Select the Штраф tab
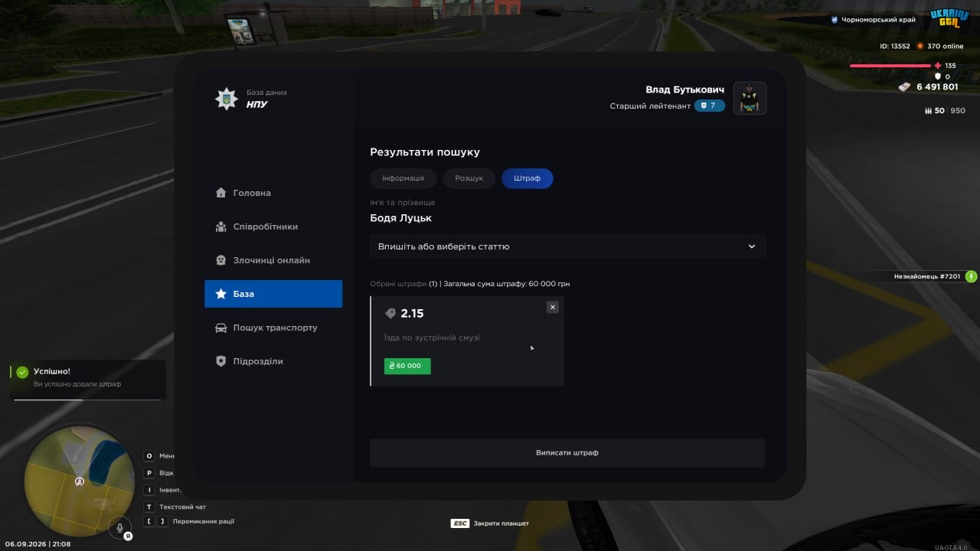 tap(528, 178)
